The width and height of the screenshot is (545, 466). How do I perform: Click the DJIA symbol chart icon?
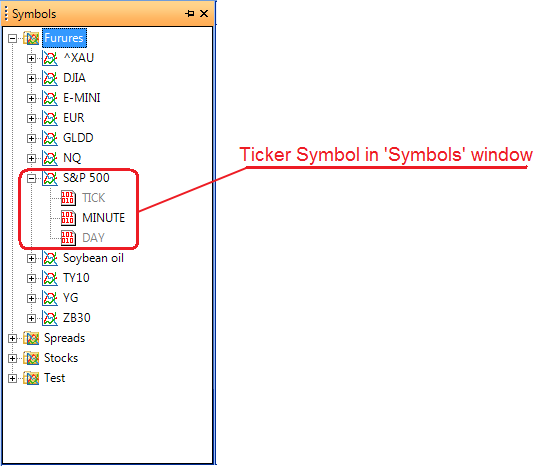coord(50,78)
